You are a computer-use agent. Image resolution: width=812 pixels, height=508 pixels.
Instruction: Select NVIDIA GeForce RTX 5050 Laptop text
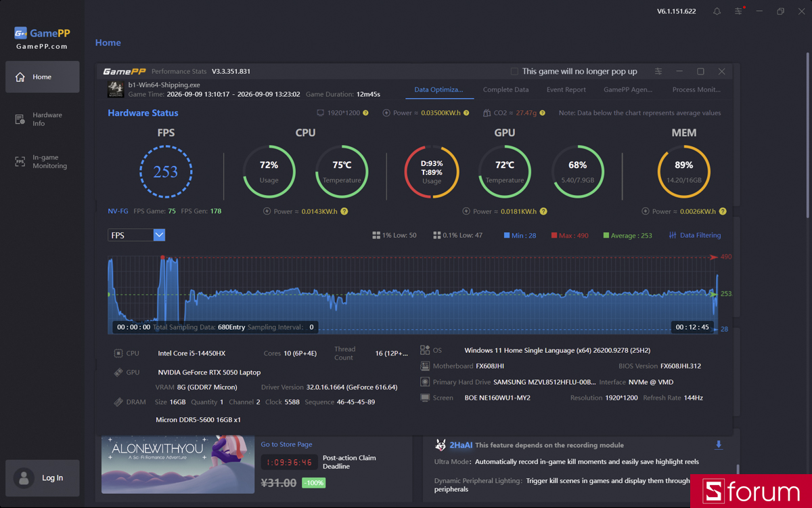click(209, 372)
